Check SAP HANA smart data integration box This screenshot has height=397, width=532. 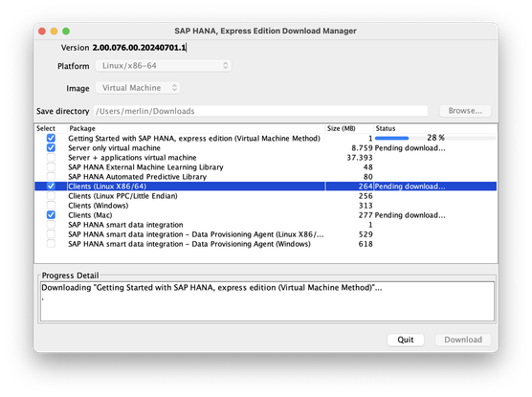[51, 225]
